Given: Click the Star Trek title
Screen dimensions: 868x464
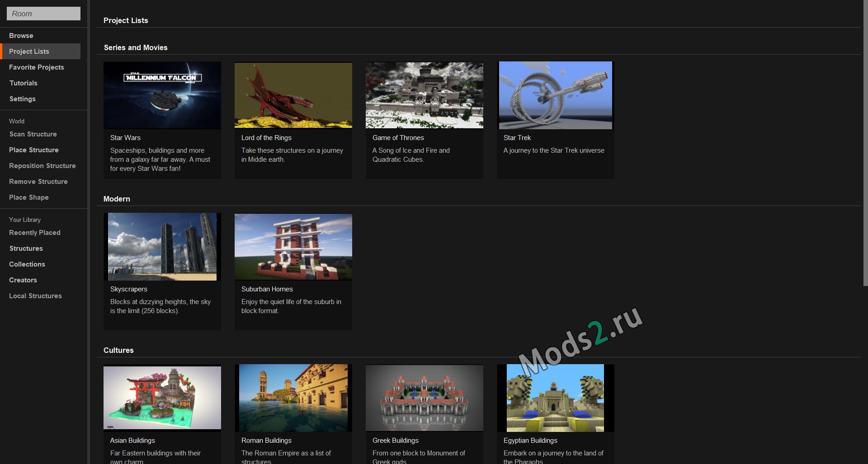Looking at the screenshot, I should click(x=517, y=138).
